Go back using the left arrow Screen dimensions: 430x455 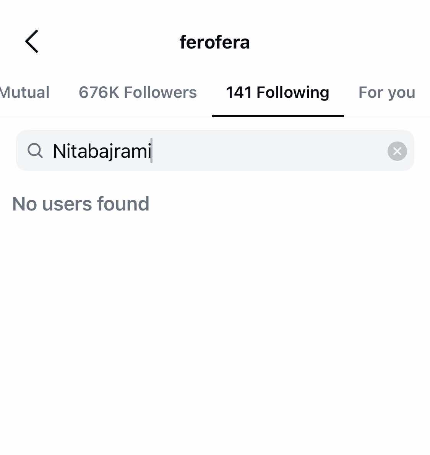tap(32, 42)
